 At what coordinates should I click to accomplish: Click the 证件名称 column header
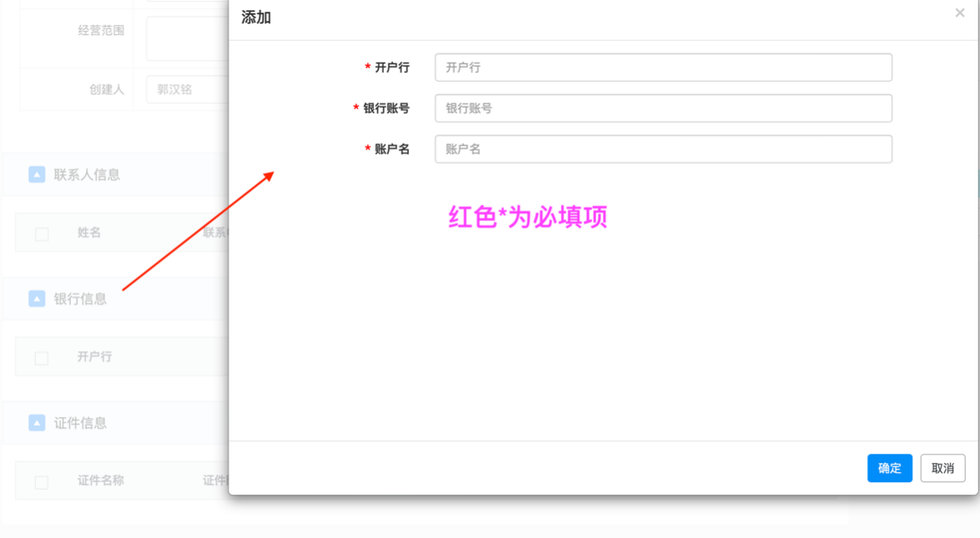coord(101,480)
